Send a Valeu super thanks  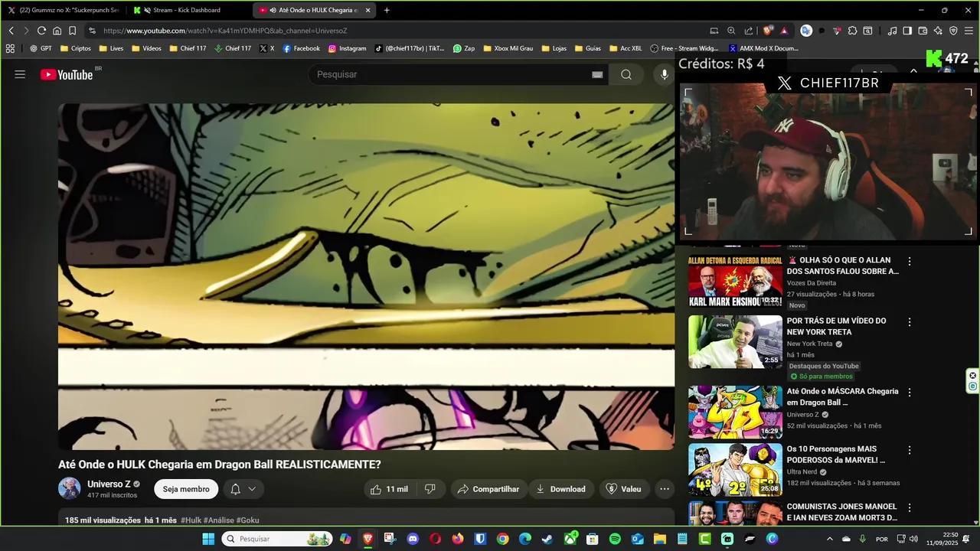[x=623, y=489]
